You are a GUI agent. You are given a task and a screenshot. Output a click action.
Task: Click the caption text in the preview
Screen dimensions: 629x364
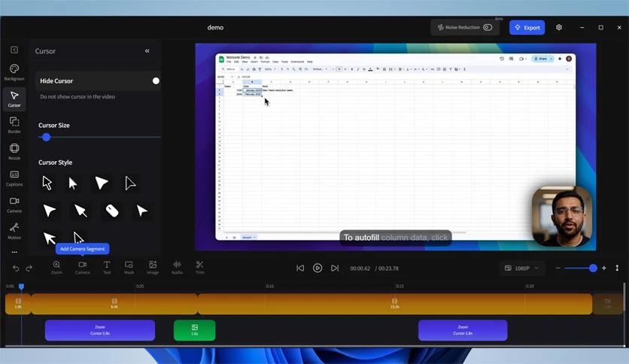click(x=396, y=238)
